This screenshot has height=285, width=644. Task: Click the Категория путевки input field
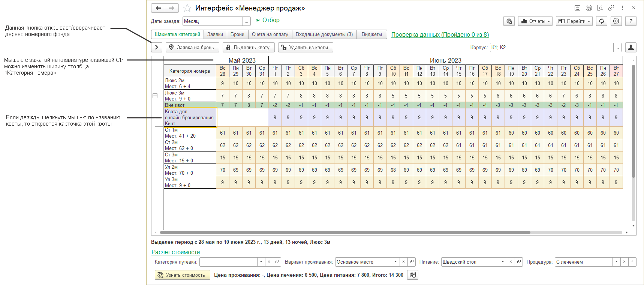(228, 262)
